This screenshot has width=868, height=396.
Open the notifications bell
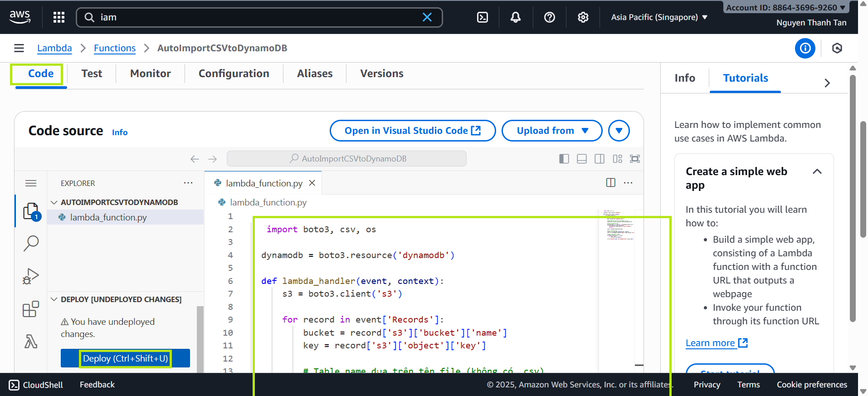[516, 17]
